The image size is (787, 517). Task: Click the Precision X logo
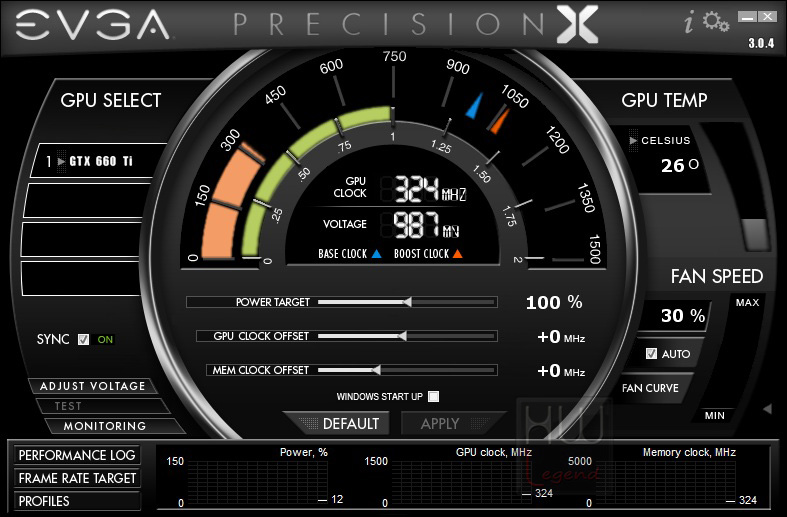416,24
